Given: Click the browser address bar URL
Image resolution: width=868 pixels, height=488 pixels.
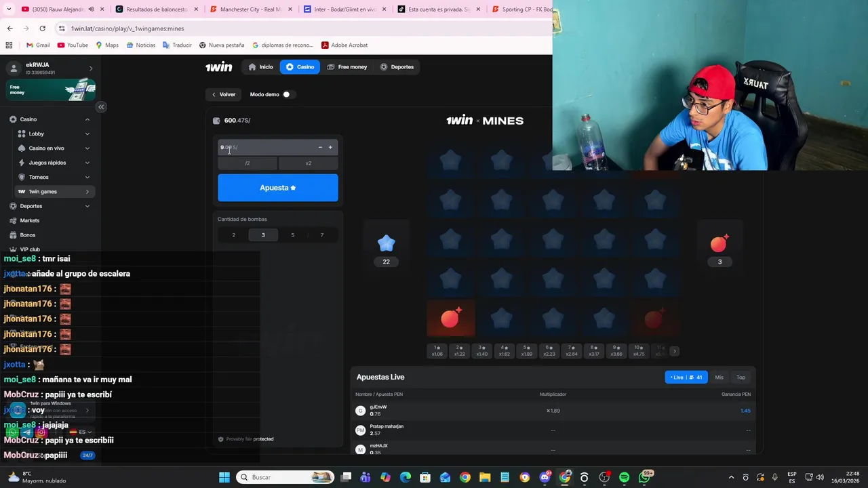Looking at the screenshot, I should tap(127, 28).
